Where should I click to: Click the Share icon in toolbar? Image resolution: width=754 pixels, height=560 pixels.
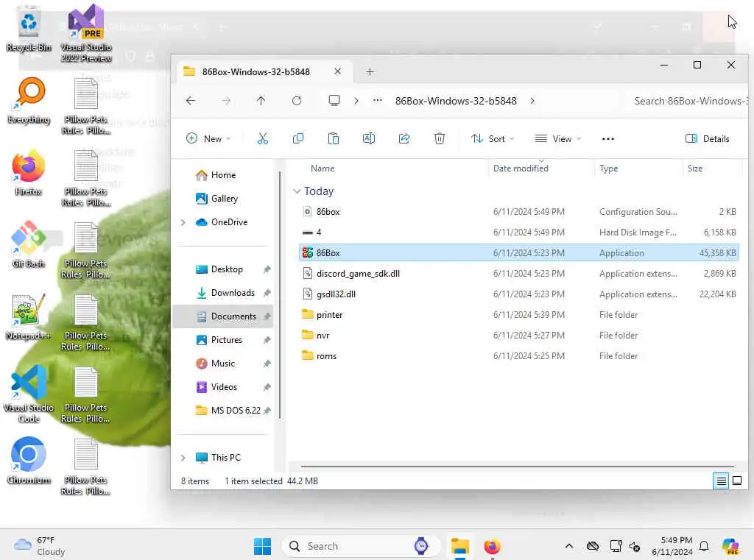[404, 139]
